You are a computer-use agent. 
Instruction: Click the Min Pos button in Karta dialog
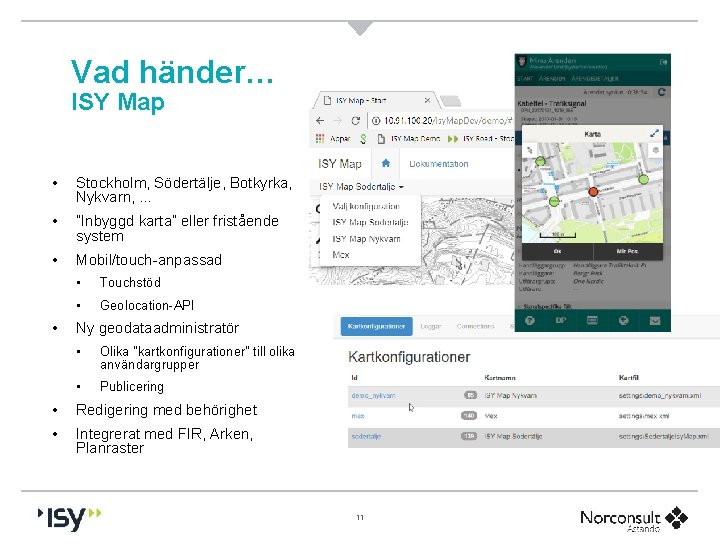pos(628,251)
